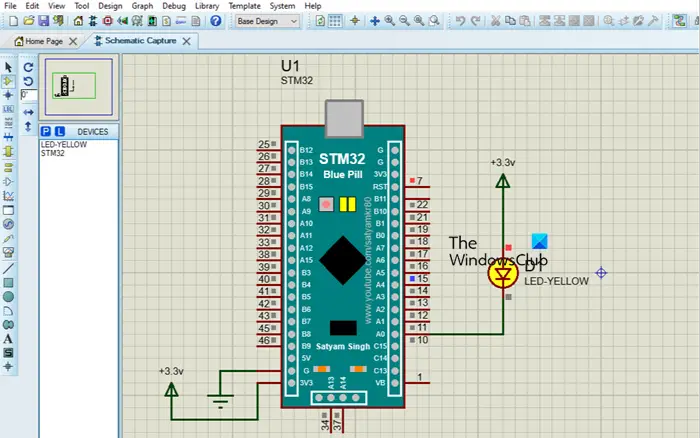Select the 2D graphics text tool
Viewport: 700px width, 438px height.
8,339
